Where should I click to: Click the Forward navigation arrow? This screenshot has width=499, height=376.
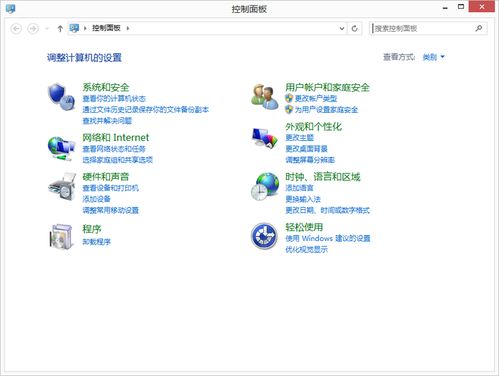pos(33,29)
